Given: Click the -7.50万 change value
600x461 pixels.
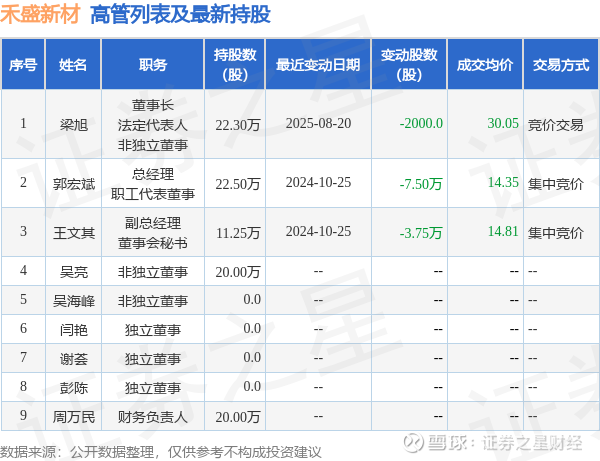Looking at the screenshot, I should [x=421, y=184].
